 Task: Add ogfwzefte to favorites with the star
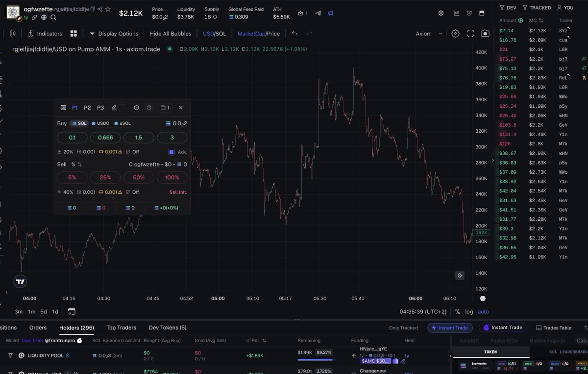pyautogui.click(x=108, y=9)
